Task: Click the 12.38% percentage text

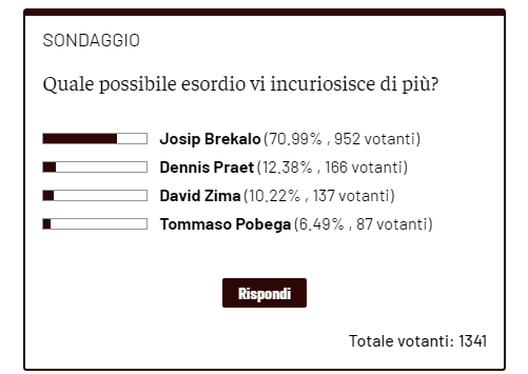Action: tap(287, 167)
